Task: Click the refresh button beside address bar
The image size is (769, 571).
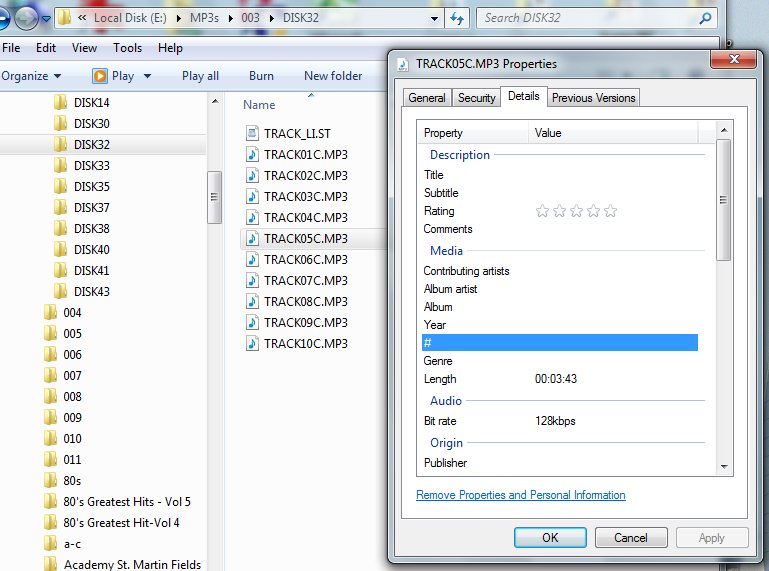Action: 457,18
